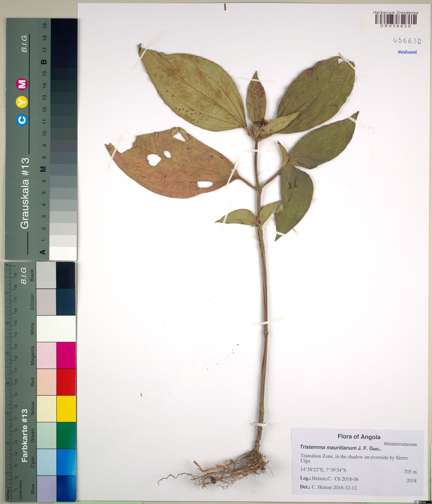
Task: Click the yellow Y circle on the gray scale
Action: 22,102
